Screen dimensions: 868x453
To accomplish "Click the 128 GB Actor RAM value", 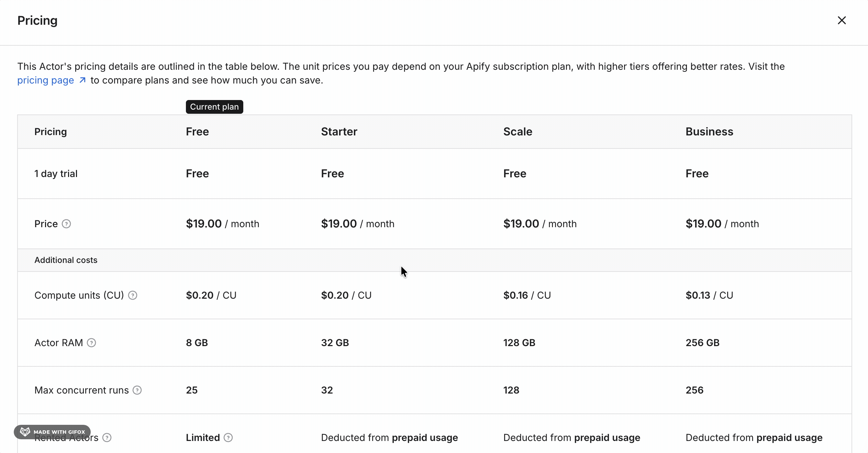I will 519,343.
